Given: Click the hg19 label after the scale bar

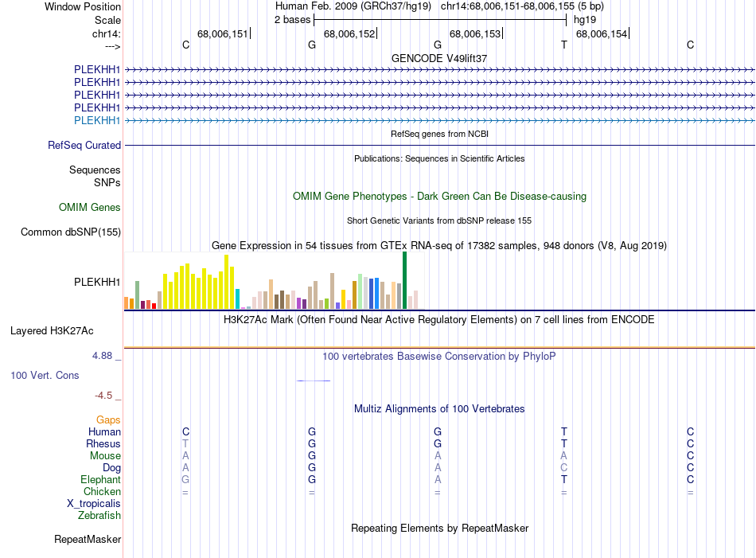Looking at the screenshot, I should coord(585,20).
